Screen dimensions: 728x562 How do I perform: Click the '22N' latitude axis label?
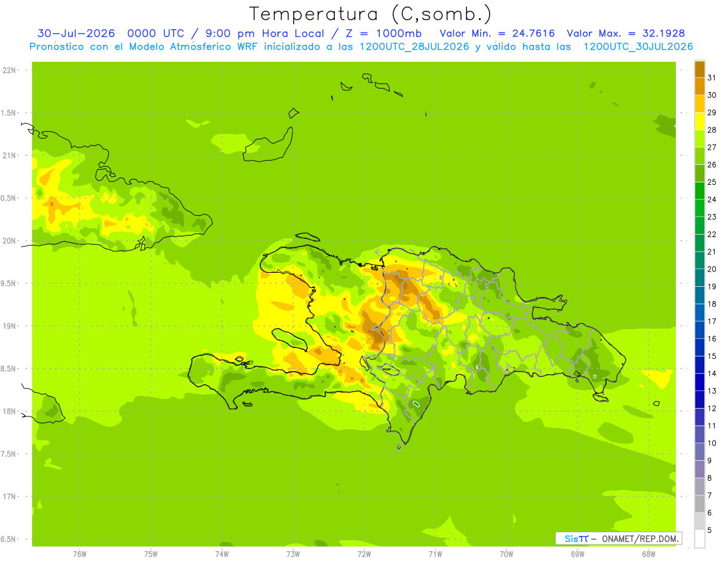click(x=10, y=70)
